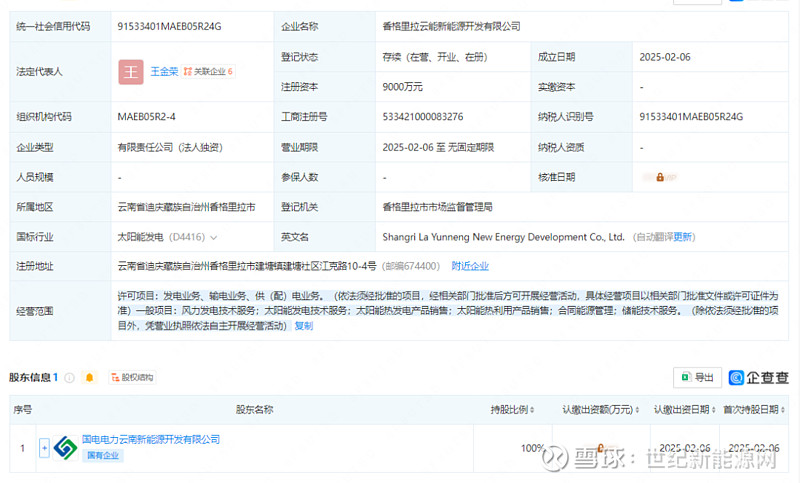Open legal representative 王金荣 link

coord(164,71)
